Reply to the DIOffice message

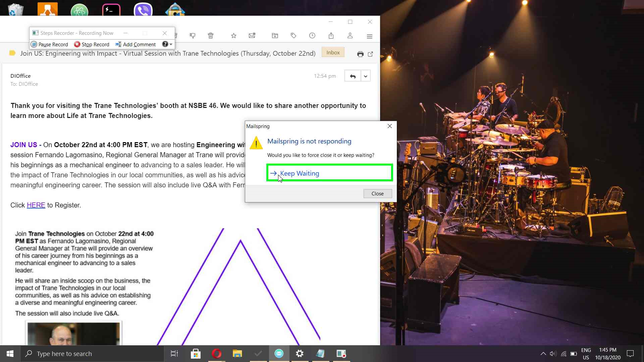(353, 76)
